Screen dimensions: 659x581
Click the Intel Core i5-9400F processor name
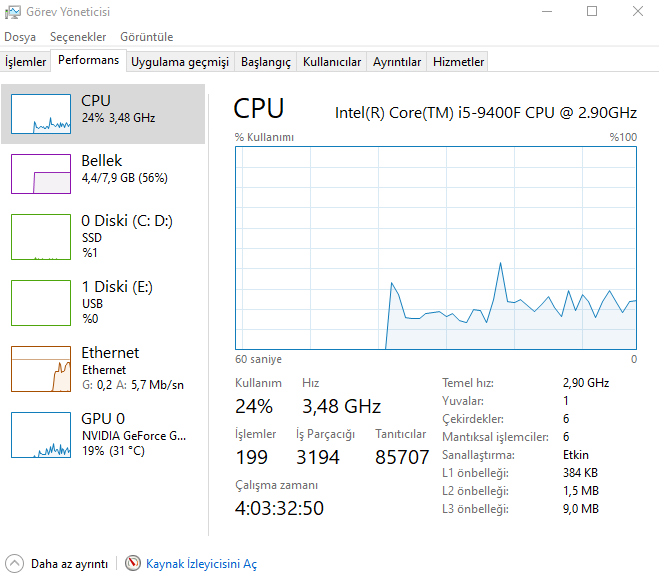[486, 113]
